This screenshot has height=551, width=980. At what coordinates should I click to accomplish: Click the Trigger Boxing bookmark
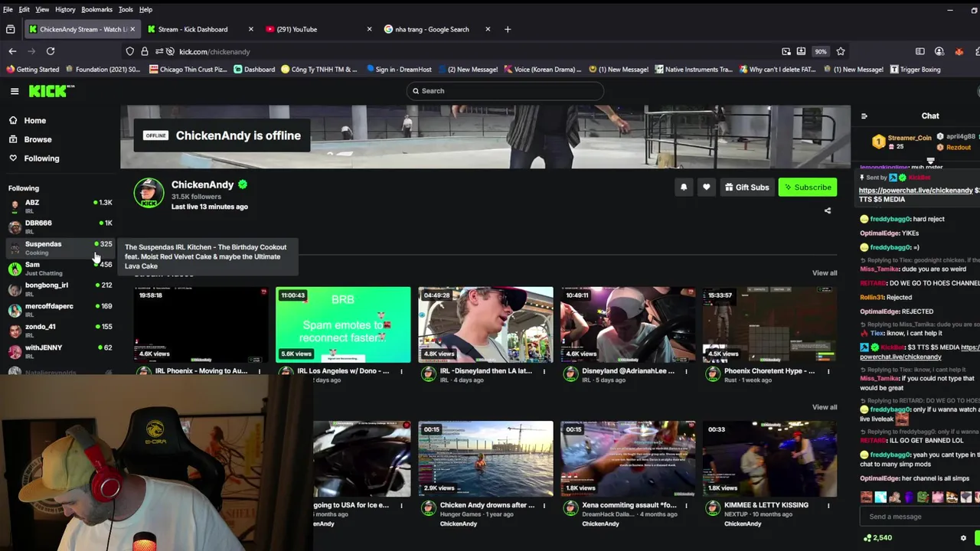tap(915, 70)
